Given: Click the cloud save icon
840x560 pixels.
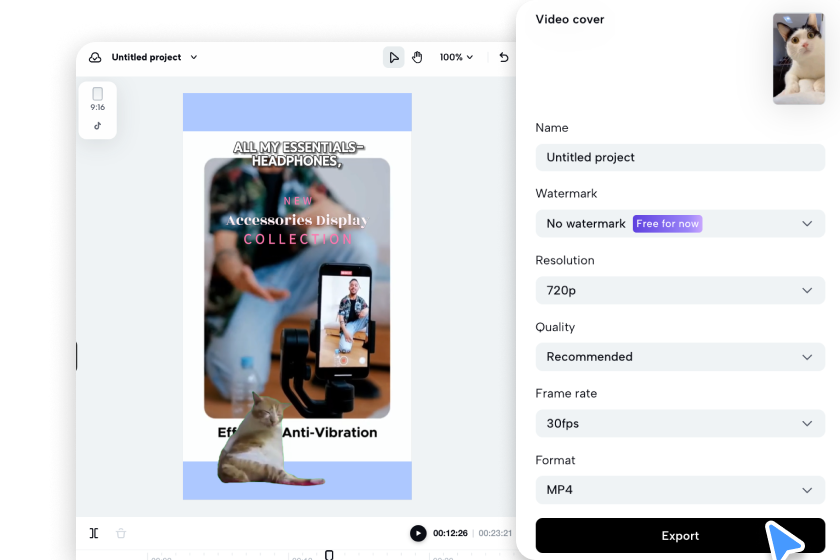Looking at the screenshot, I should 95,57.
